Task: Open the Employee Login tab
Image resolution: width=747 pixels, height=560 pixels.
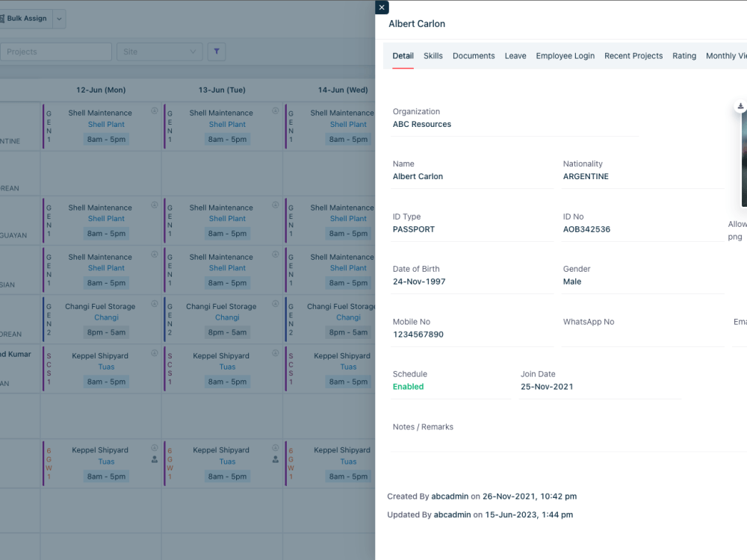Action: pyautogui.click(x=565, y=56)
